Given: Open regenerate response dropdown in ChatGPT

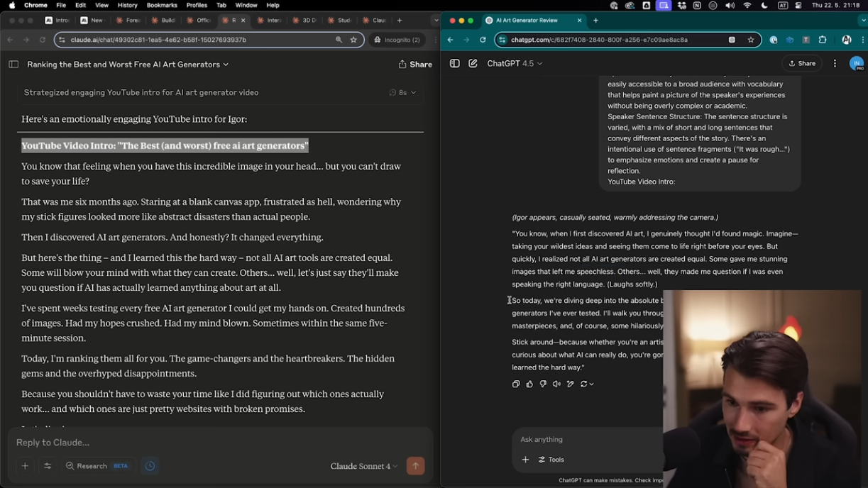Looking at the screenshot, I should tap(587, 384).
